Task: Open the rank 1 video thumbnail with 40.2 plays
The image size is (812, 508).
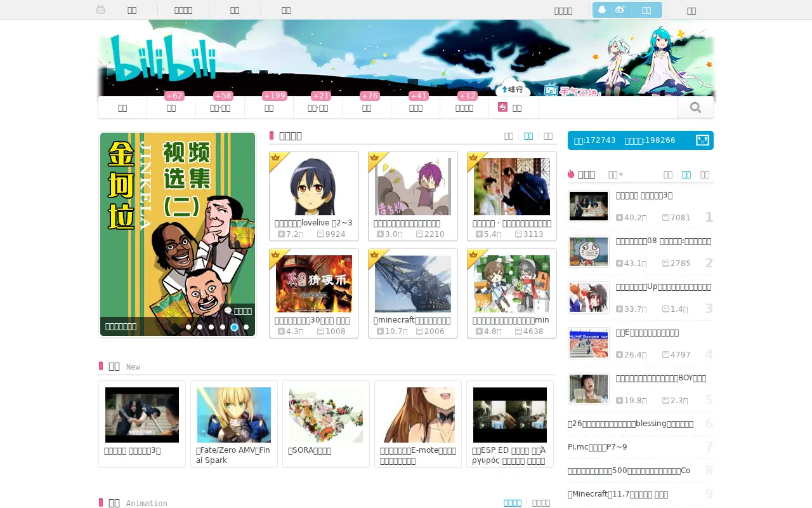Action: [x=589, y=206]
